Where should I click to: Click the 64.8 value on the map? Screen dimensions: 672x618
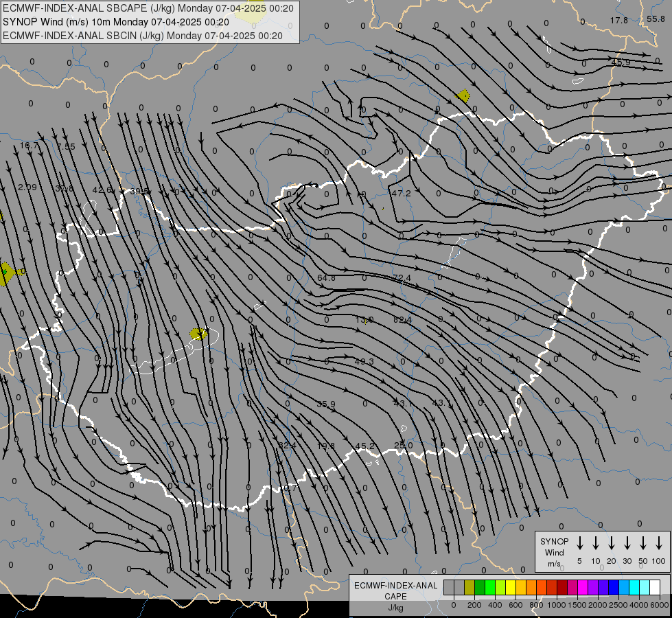326,278
